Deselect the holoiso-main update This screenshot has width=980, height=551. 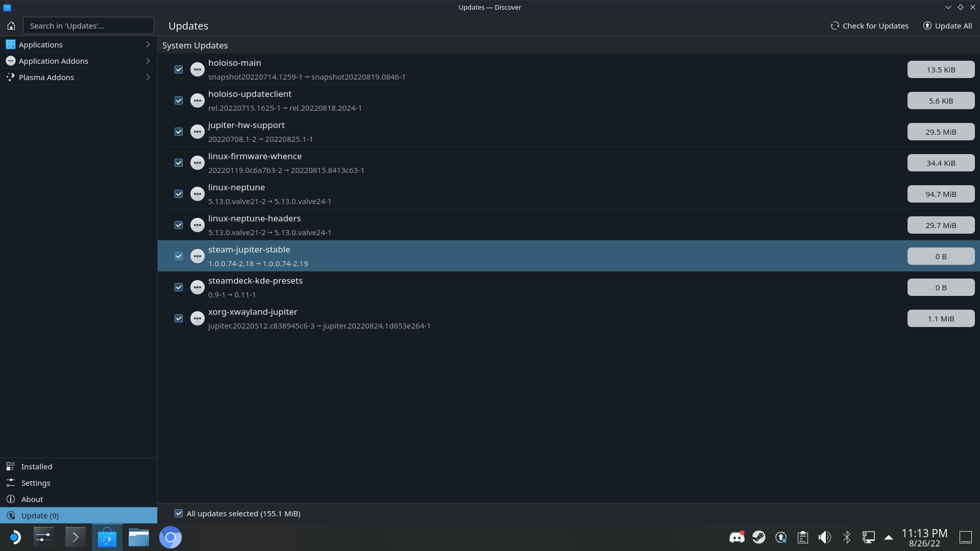pos(178,69)
